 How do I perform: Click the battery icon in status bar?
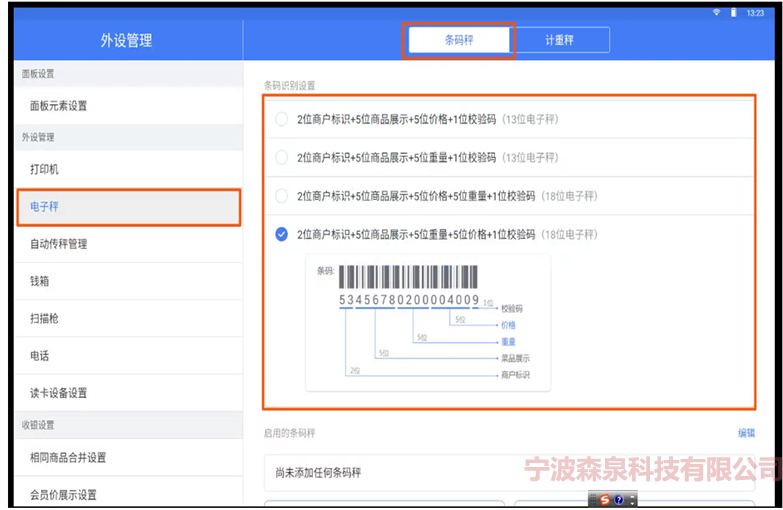coord(733,12)
